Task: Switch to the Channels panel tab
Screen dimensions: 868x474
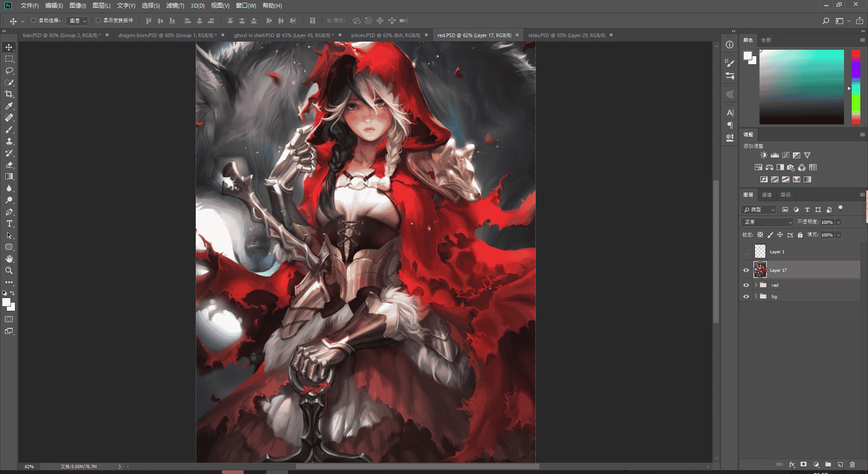Action: click(x=767, y=195)
